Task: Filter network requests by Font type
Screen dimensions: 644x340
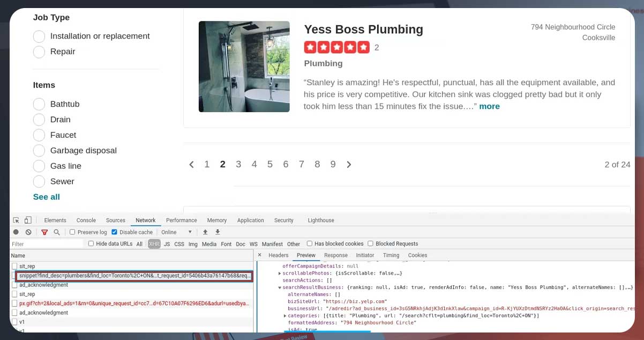Action: click(x=226, y=244)
